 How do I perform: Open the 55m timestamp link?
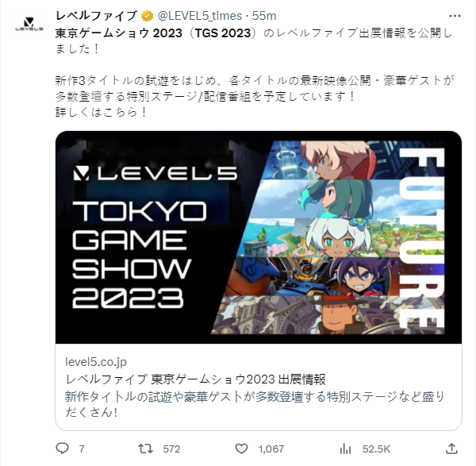264,16
